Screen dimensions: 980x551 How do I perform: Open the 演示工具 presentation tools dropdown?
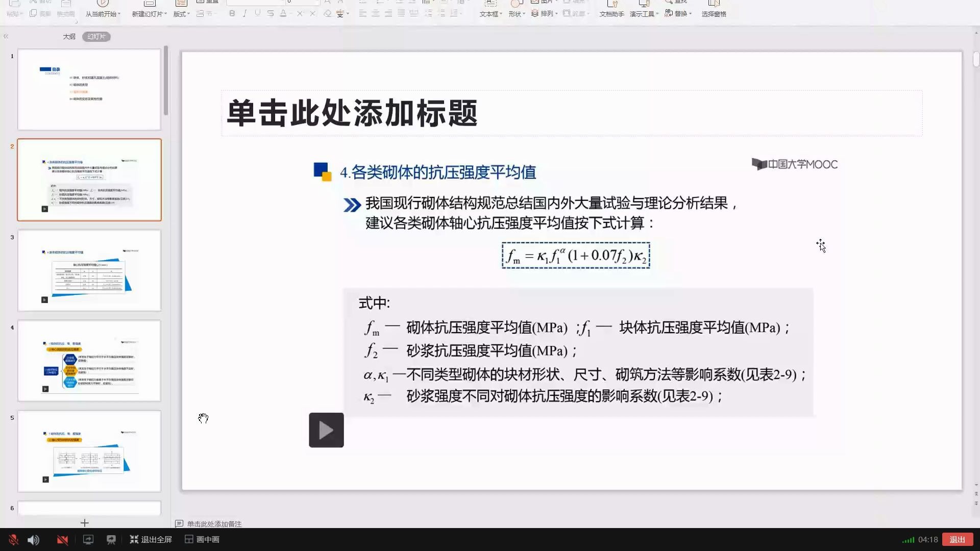click(644, 14)
